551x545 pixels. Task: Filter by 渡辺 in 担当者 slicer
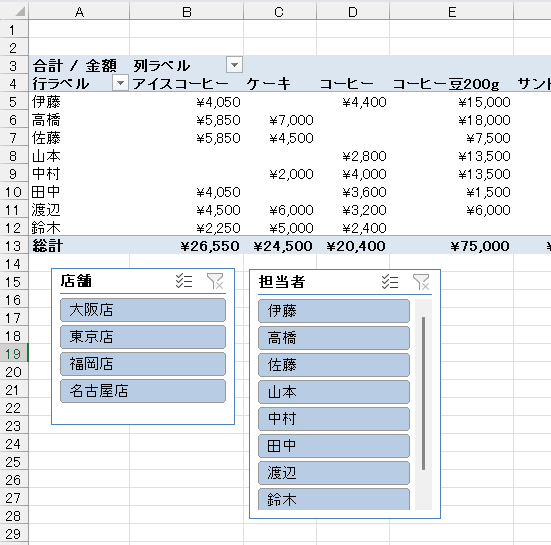click(x=334, y=473)
